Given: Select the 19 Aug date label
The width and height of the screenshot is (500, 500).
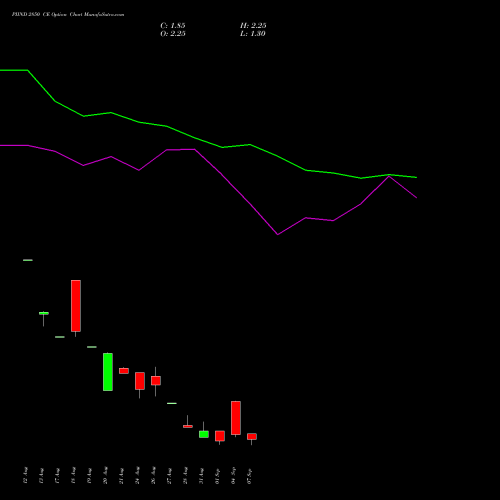Looking at the screenshot, I should click(x=90, y=475).
